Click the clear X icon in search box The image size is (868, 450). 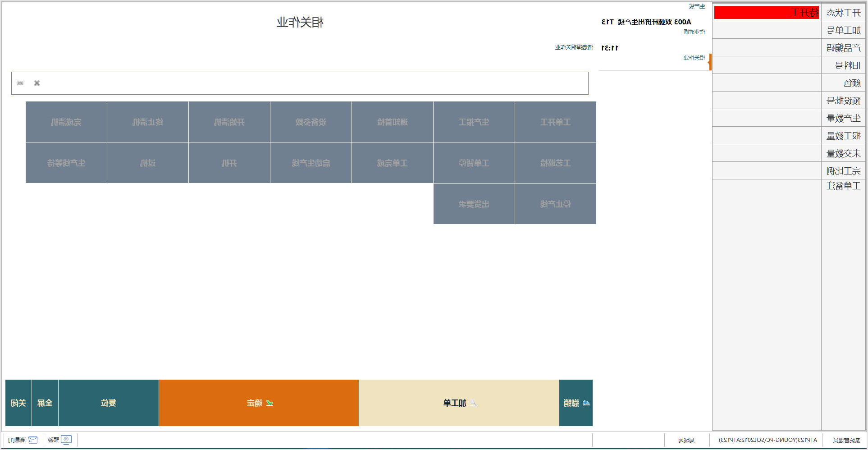37,83
